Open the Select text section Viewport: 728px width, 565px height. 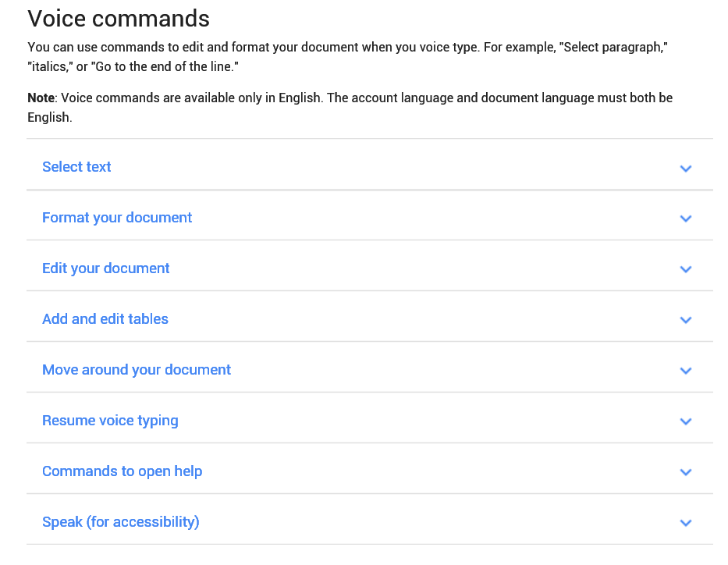pos(76,166)
